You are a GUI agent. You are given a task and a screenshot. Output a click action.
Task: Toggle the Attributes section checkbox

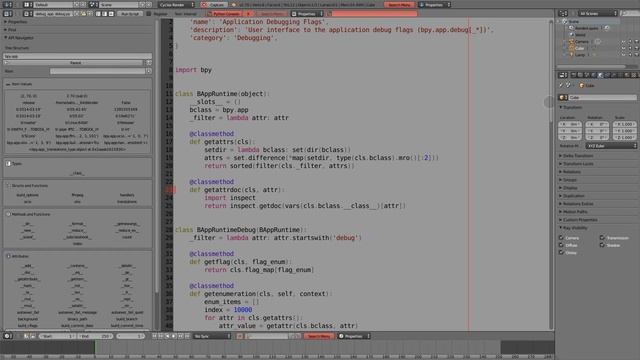tap(8, 256)
